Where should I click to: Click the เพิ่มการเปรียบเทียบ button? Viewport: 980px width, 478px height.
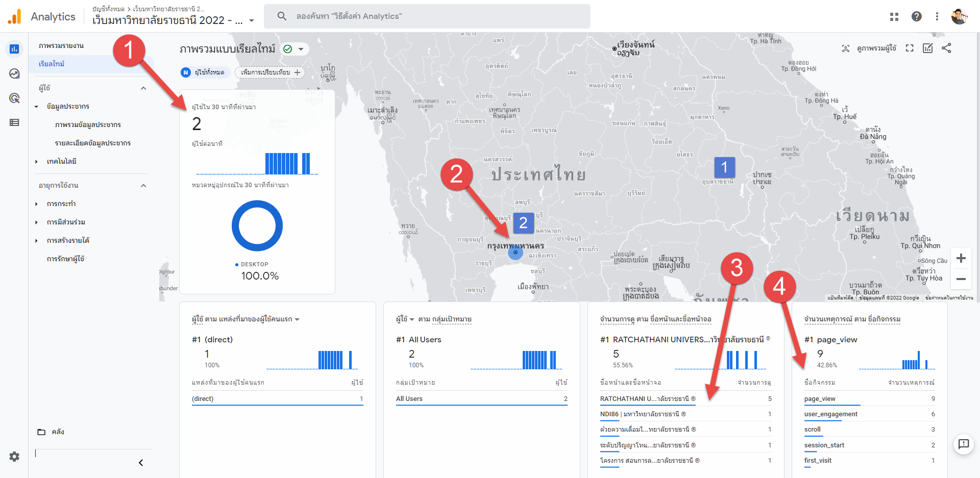coord(270,72)
